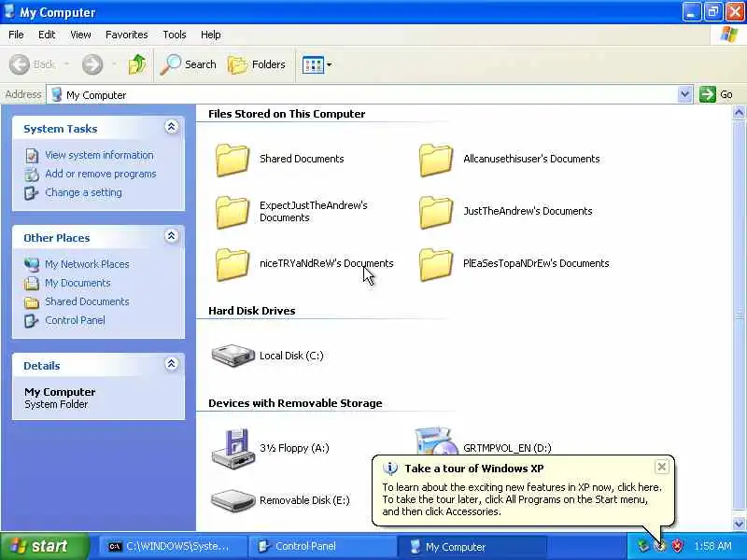
Task: Close the Windows XP tour balloon
Action: [661, 468]
